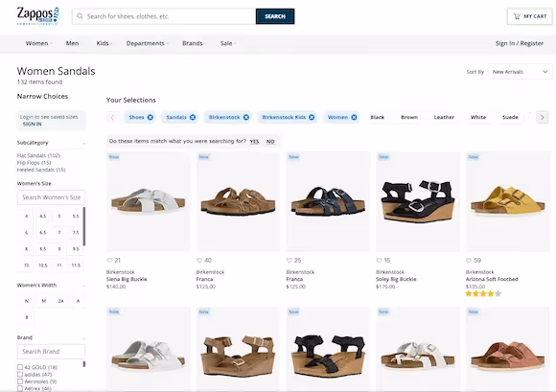Click the Zappos logo
Image resolution: width=556 pixels, height=392 pixels.
click(38, 16)
